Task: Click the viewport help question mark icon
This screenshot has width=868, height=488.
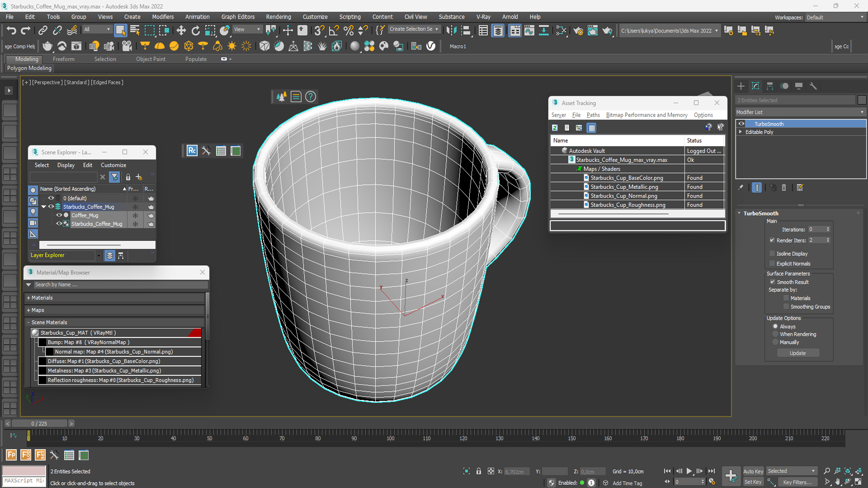Action: pyautogui.click(x=310, y=96)
